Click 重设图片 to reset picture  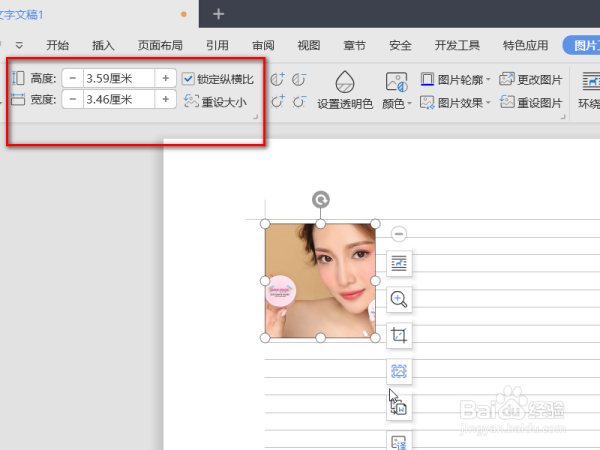coord(531,103)
